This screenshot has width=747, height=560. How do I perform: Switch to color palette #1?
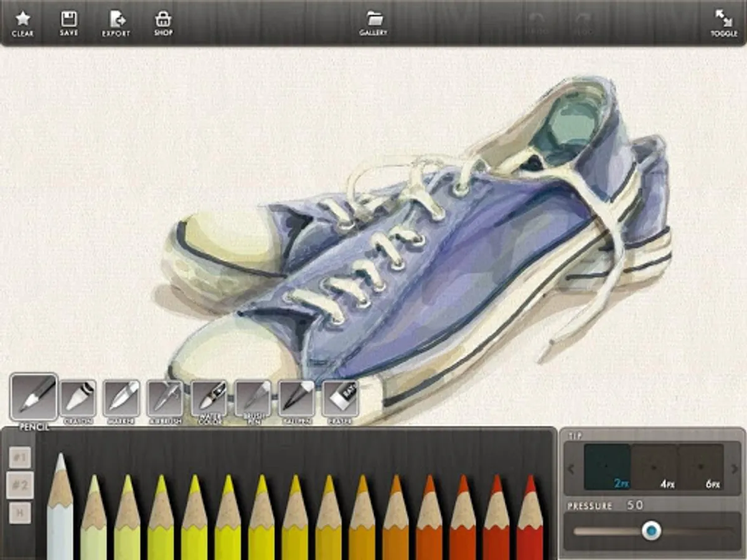tap(20, 459)
